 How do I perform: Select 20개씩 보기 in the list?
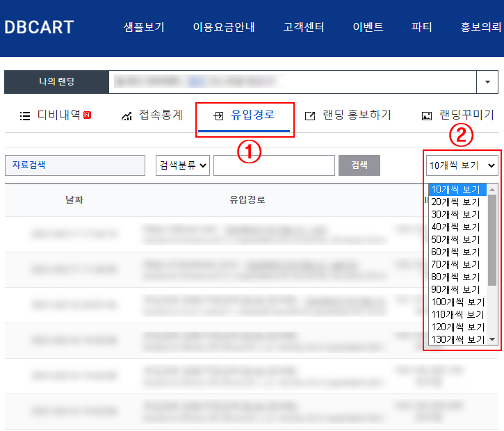(455, 202)
